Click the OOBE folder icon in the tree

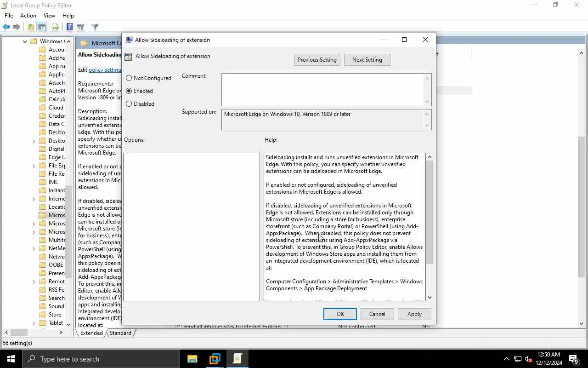[x=42, y=265]
